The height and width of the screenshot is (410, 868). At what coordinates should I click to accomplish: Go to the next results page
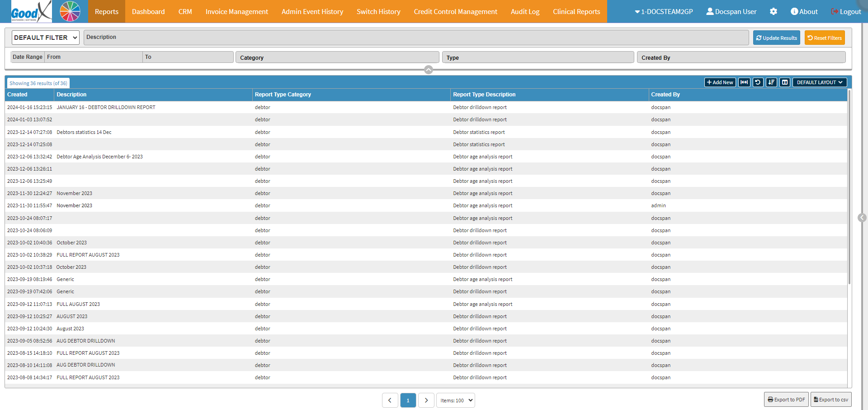426,400
